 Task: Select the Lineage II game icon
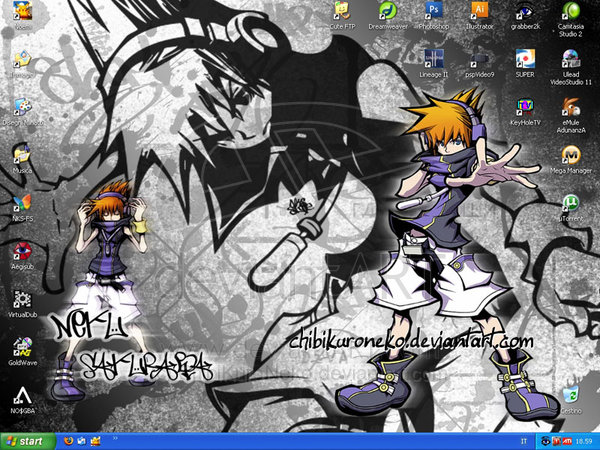click(433, 58)
